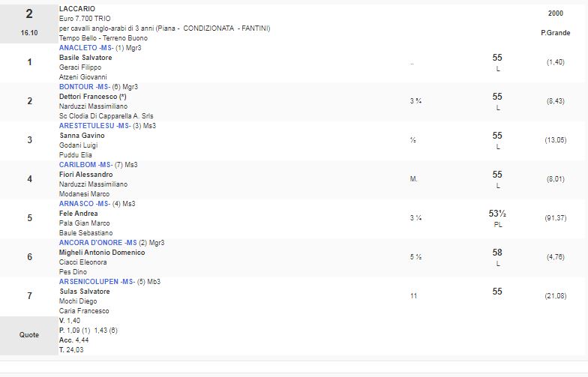Click the Quote label cell
Image resolution: width=588 pixels, height=377 pixels.
pyautogui.click(x=28, y=335)
